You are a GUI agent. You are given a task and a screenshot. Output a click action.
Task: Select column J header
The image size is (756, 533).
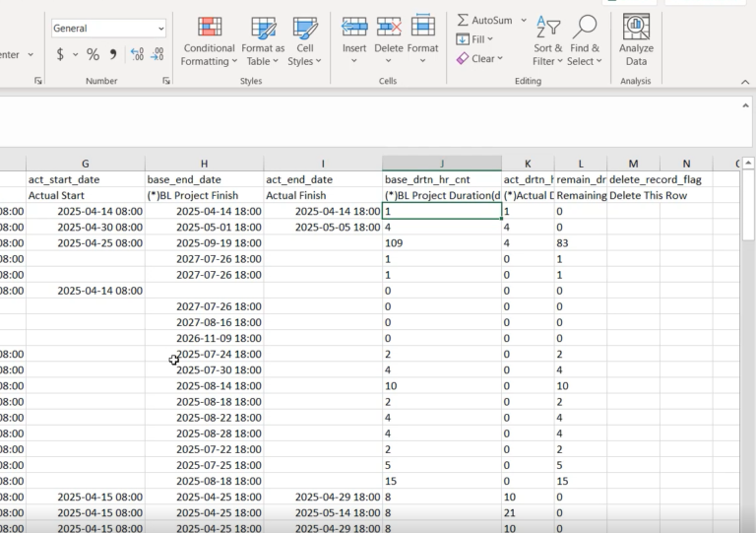coord(442,164)
